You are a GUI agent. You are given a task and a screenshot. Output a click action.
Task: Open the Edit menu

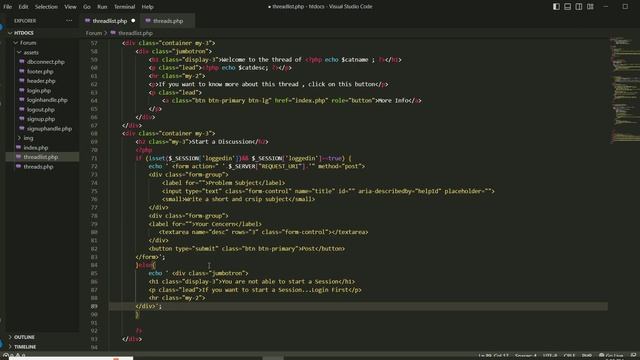pos(23,7)
